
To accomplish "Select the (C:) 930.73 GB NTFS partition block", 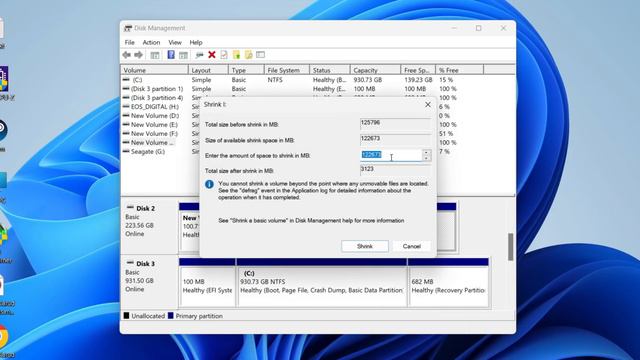I will click(322, 282).
